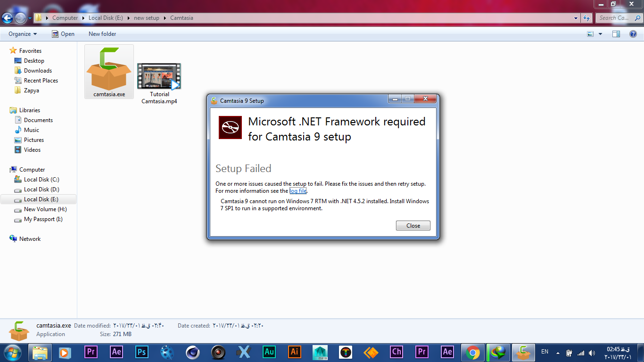
Task: Show hidden tray icons arrow
Action: pyautogui.click(x=558, y=353)
